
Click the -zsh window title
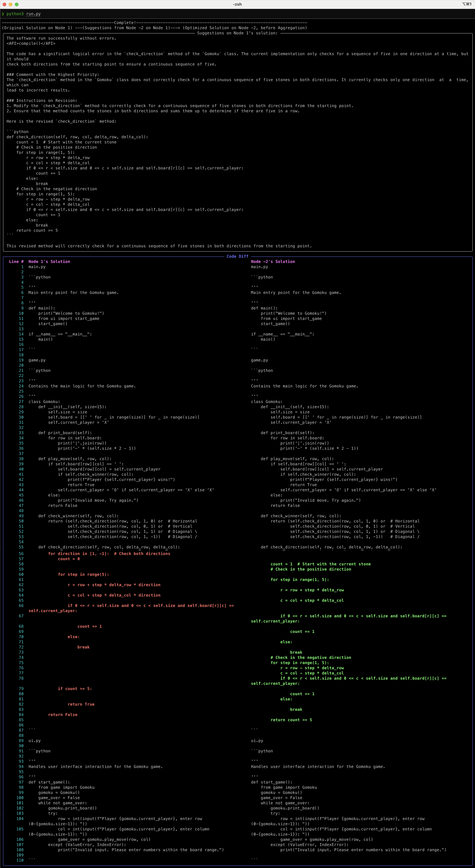(237, 4)
